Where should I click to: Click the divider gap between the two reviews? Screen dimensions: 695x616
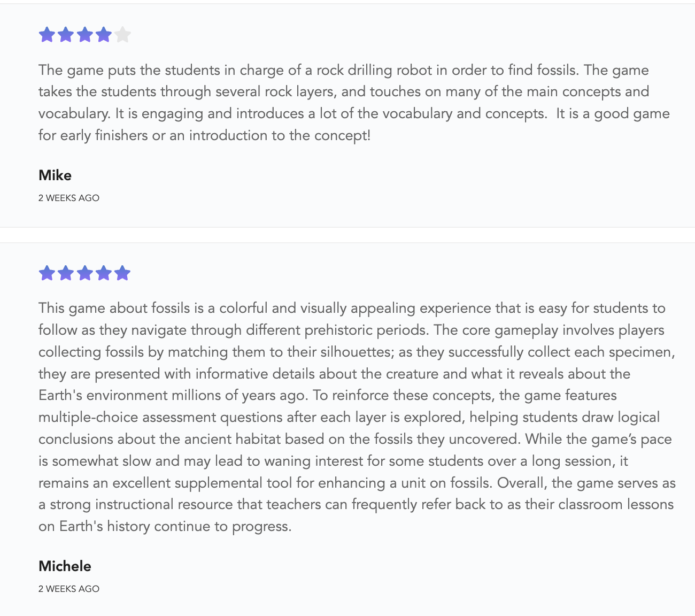tap(347, 235)
